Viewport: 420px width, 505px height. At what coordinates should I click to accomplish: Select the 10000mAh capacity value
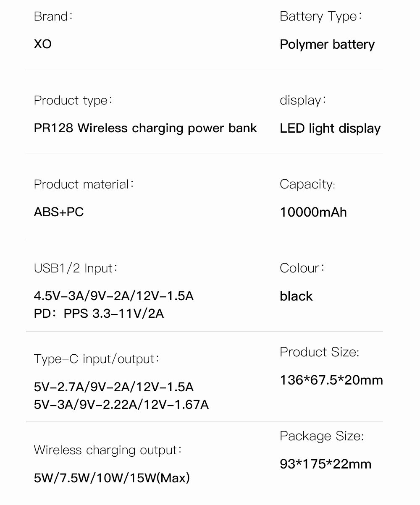[x=313, y=212]
